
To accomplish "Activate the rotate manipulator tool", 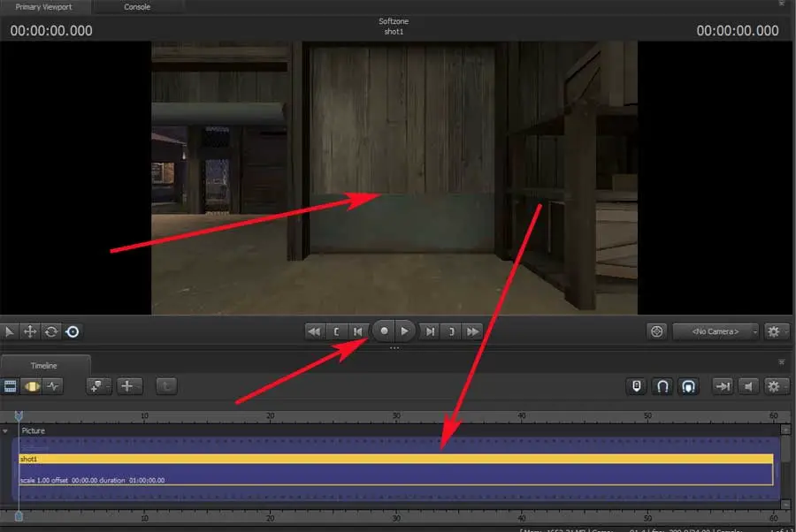I will click(51, 331).
